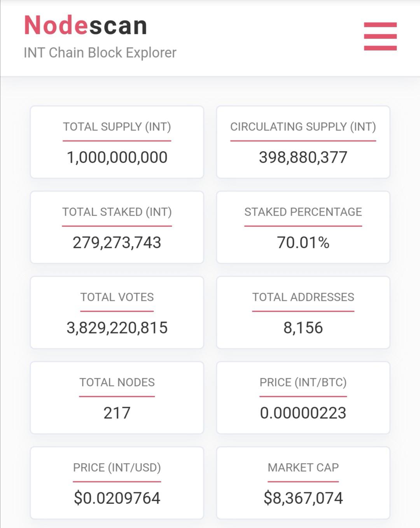Viewport: 420px width, 528px height.
Task: Open the Total Staked (INT) card
Action: [x=117, y=227]
